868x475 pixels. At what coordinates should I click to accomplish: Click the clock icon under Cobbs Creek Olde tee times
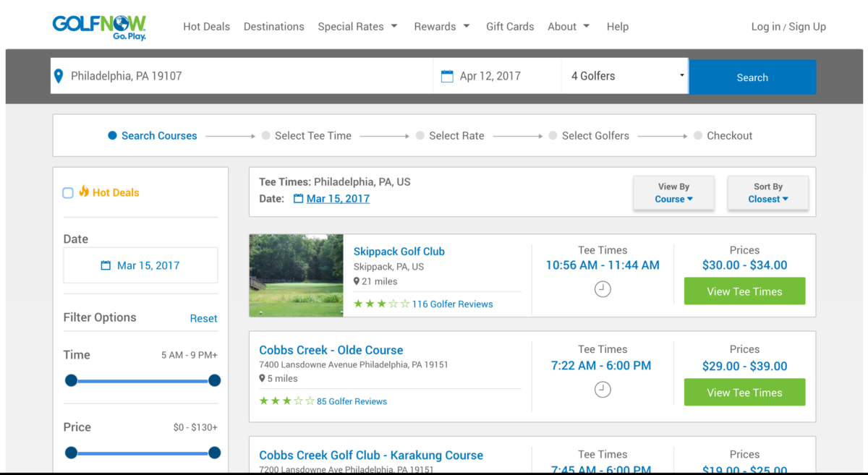tap(603, 390)
